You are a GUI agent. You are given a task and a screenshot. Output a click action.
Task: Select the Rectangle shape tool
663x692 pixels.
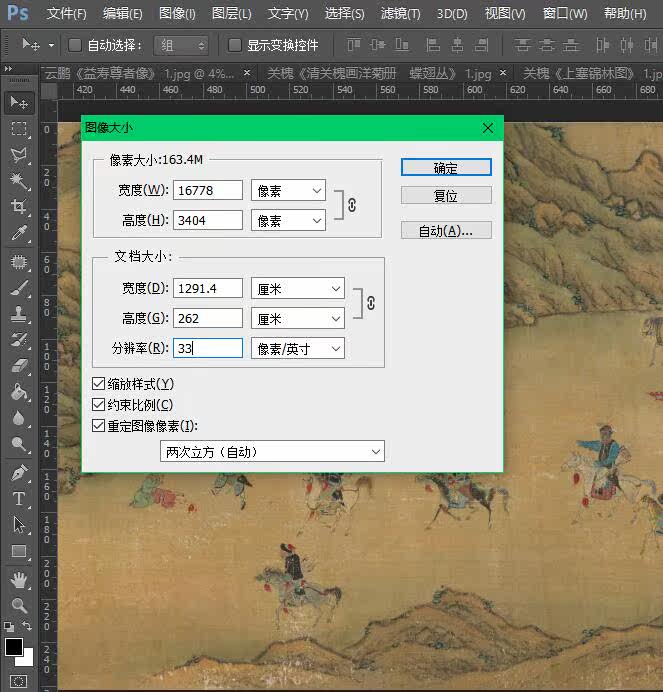tap(19, 551)
